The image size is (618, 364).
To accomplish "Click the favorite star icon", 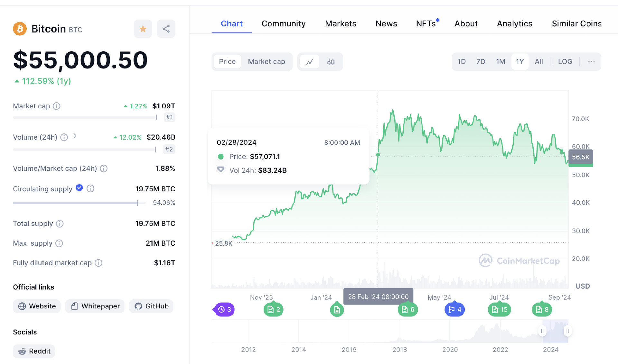I will 143,29.
